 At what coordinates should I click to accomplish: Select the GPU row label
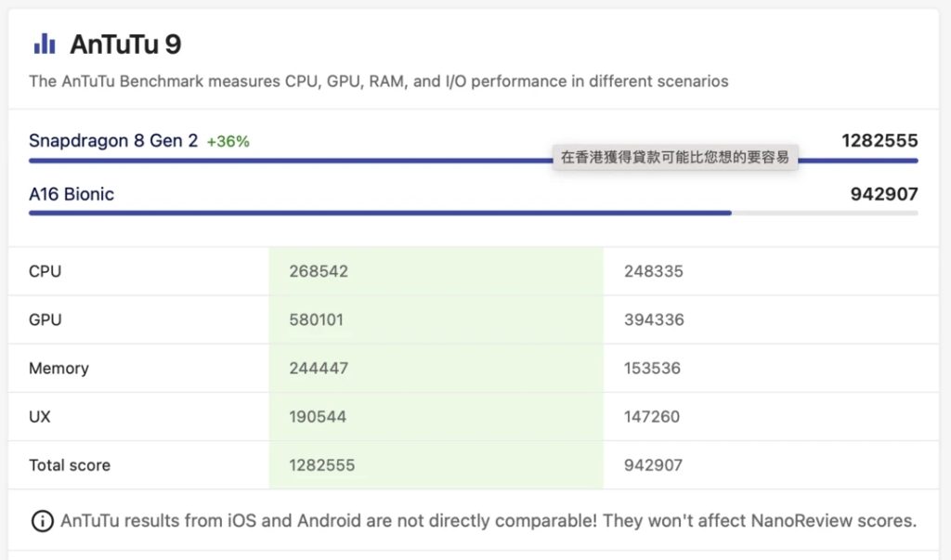[46, 319]
